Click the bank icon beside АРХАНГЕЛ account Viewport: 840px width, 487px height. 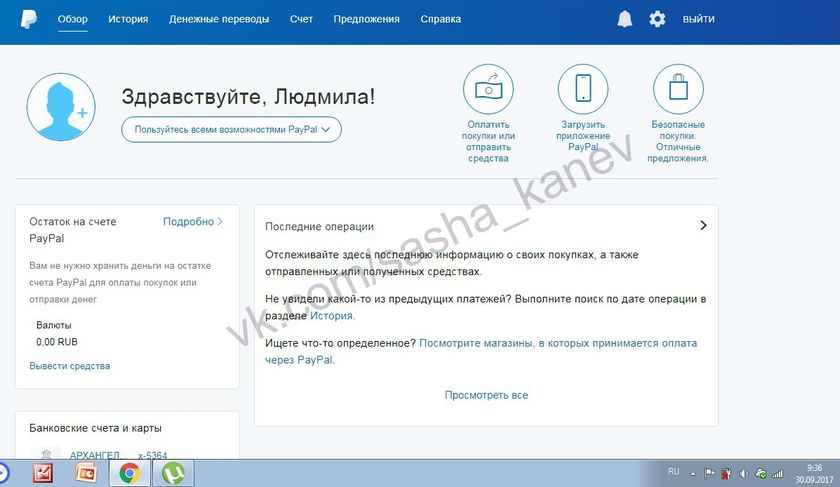coord(45,454)
